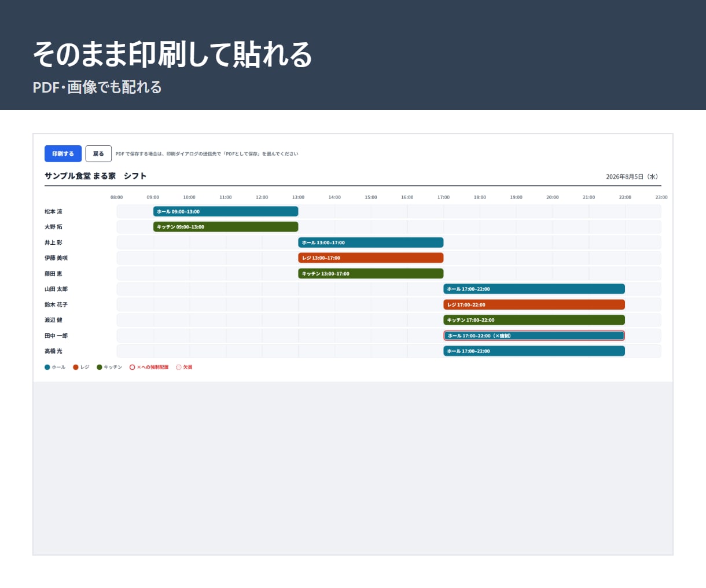
Task: Select 渡辺 健's キッチン 17:00–22:00 shift bar
Action: tap(534, 320)
